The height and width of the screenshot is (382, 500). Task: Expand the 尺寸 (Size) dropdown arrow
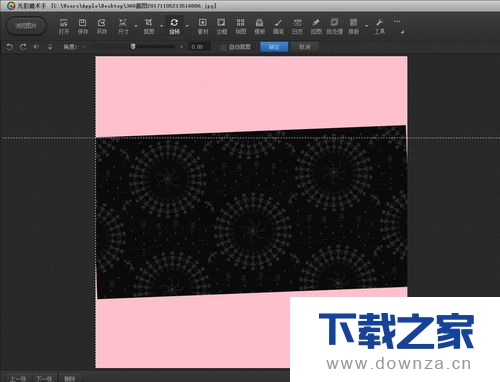point(136,26)
